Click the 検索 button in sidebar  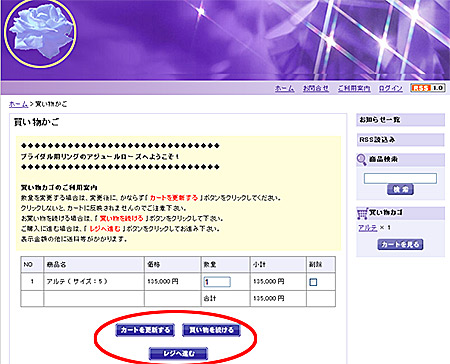400,189
